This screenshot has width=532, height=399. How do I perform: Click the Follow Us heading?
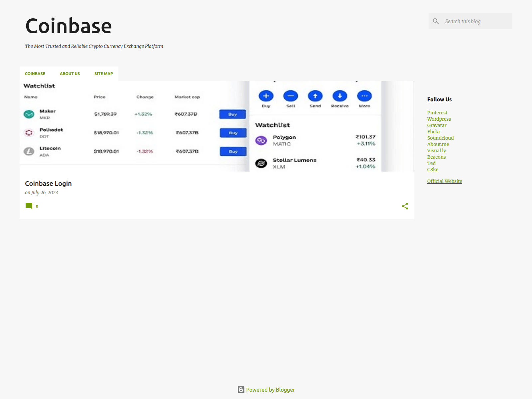click(439, 99)
